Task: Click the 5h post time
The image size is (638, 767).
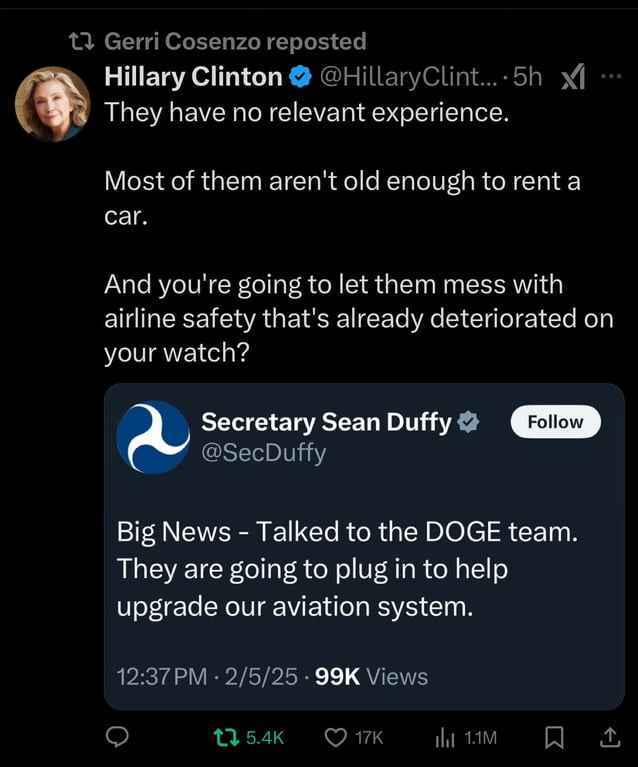Action: [x=527, y=77]
